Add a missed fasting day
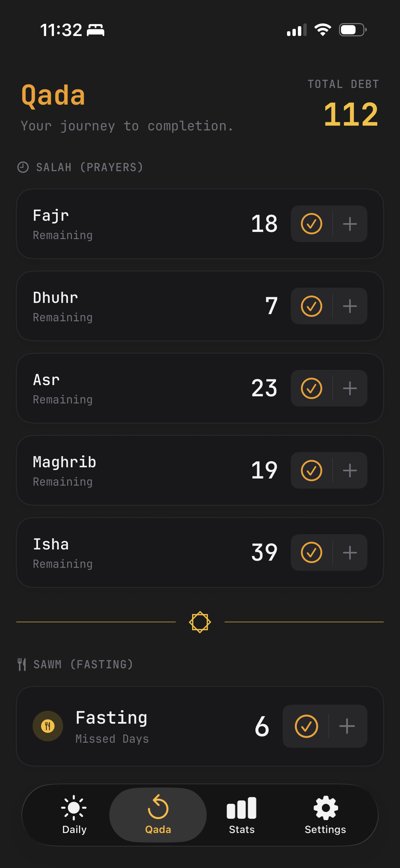Screen dimensions: 400x868 point(347,726)
